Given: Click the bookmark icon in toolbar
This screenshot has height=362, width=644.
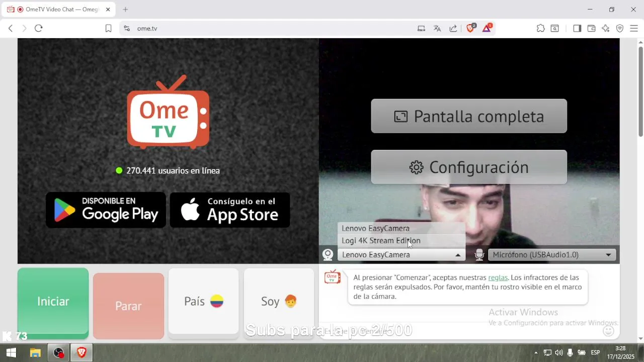Looking at the screenshot, I should [108, 29].
